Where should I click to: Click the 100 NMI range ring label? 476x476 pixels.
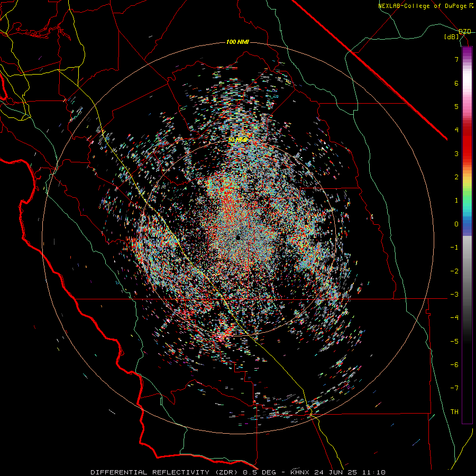pyautogui.click(x=237, y=42)
